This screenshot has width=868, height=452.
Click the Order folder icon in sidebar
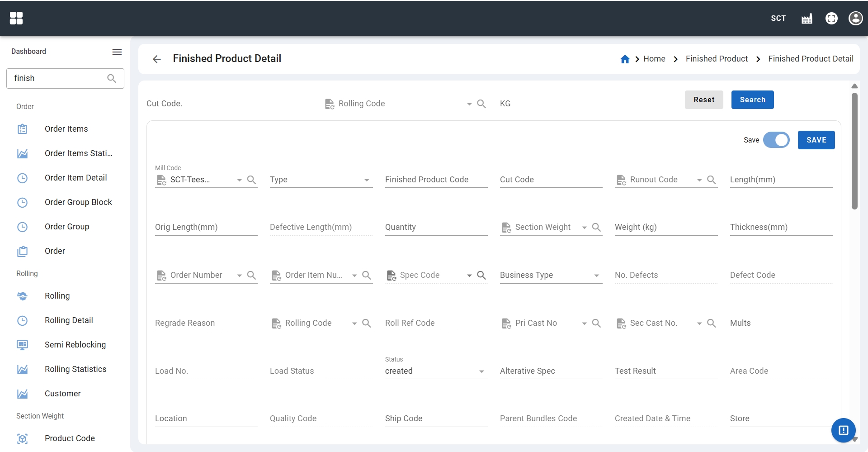tap(22, 251)
